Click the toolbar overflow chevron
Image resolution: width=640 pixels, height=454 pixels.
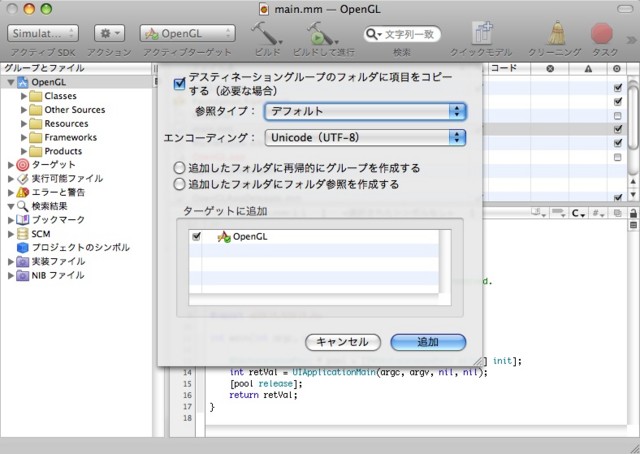(x=631, y=40)
